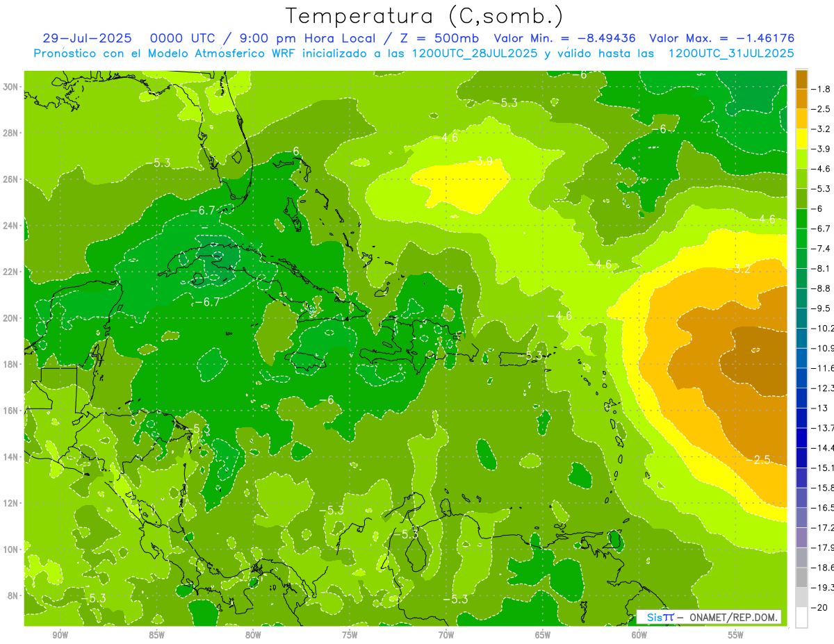Click the '10N' latitude axis label
The image size is (834, 644).
[x=12, y=550]
